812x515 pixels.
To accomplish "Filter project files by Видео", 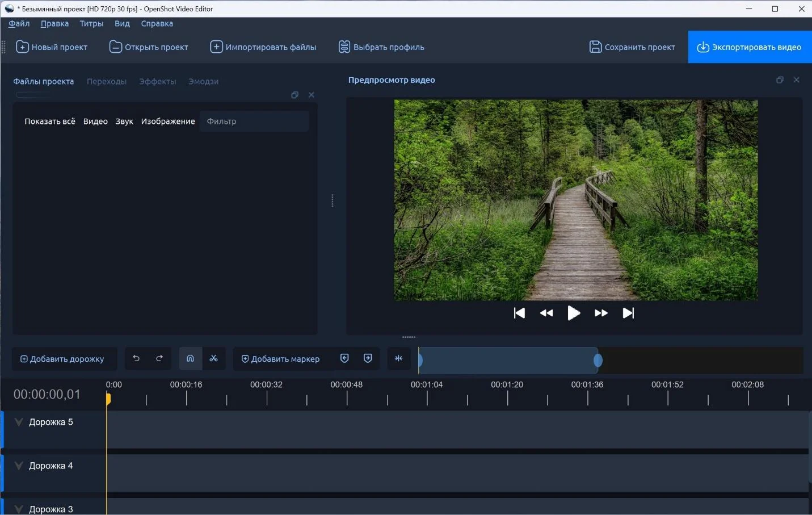I will tap(95, 121).
